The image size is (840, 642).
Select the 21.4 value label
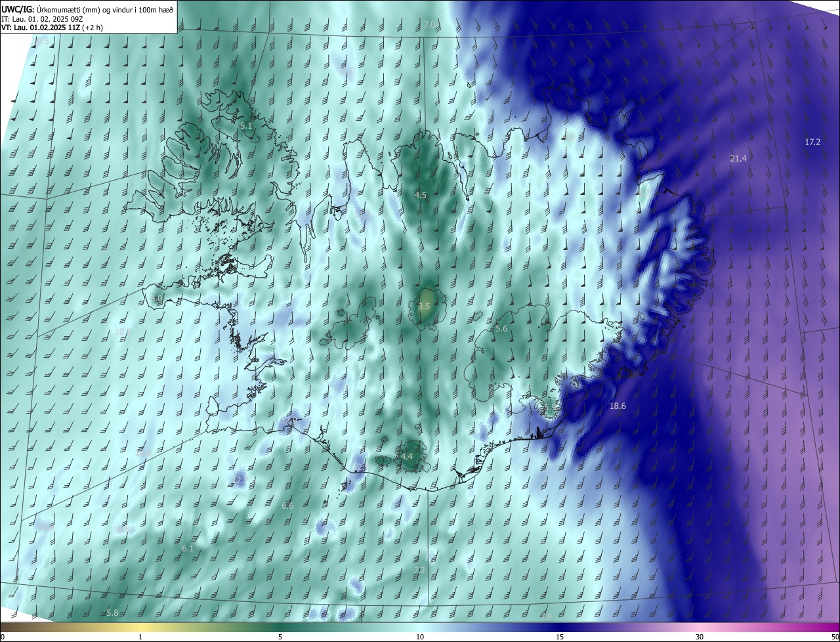[x=738, y=159]
